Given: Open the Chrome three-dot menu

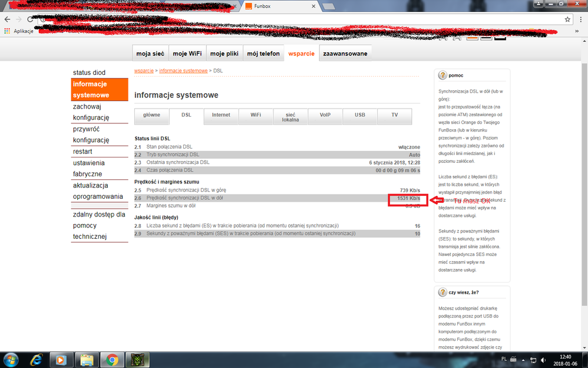Looking at the screenshot, I should point(580,19).
